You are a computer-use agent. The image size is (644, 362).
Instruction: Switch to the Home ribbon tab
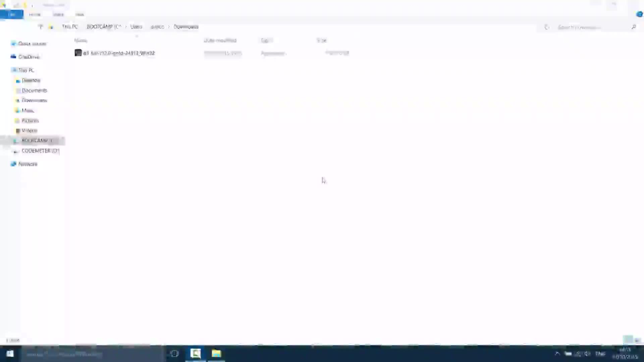click(x=35, y=14)
